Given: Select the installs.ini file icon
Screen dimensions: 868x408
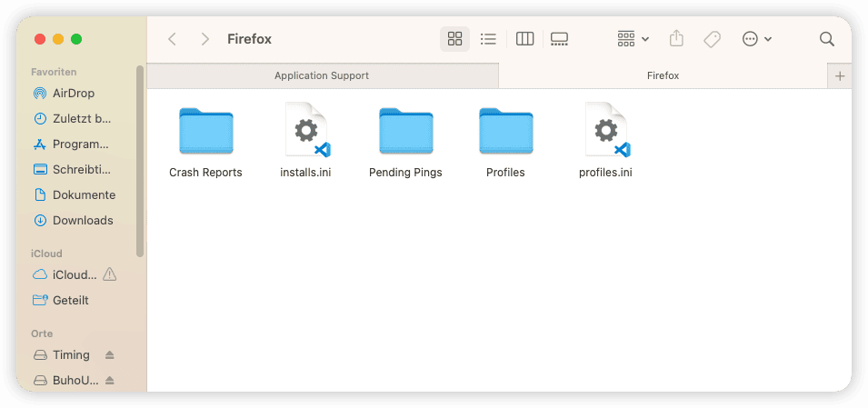Looking at the screenshot, I should (307, 130).
